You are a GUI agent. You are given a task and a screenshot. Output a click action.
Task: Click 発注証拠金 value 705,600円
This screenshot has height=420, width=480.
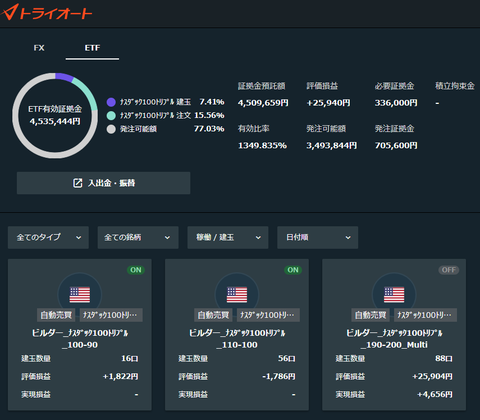(x=396, y=145)
